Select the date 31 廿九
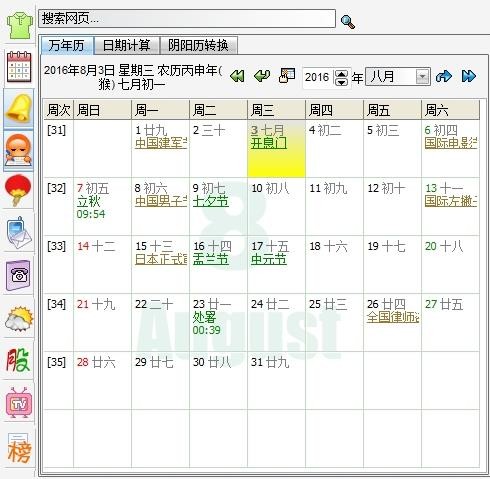This screenshot has width=490, height=479. click(276, 381)
